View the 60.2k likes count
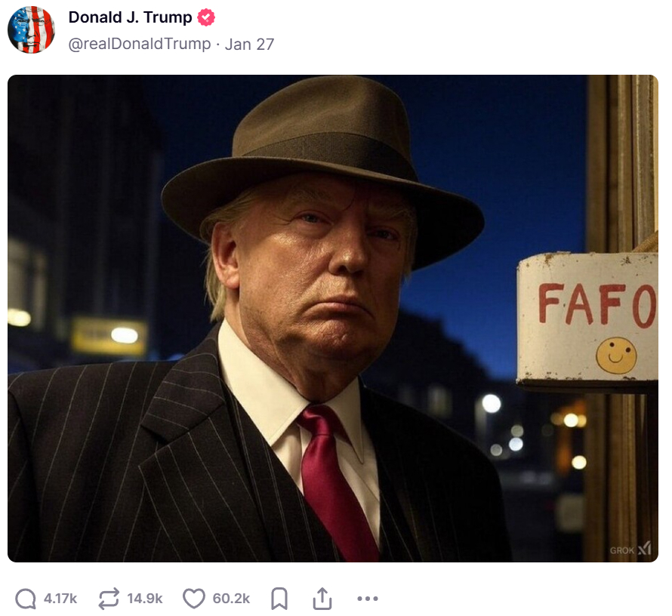The height and width of the screenshot is (616, 672). click(231, 599)
